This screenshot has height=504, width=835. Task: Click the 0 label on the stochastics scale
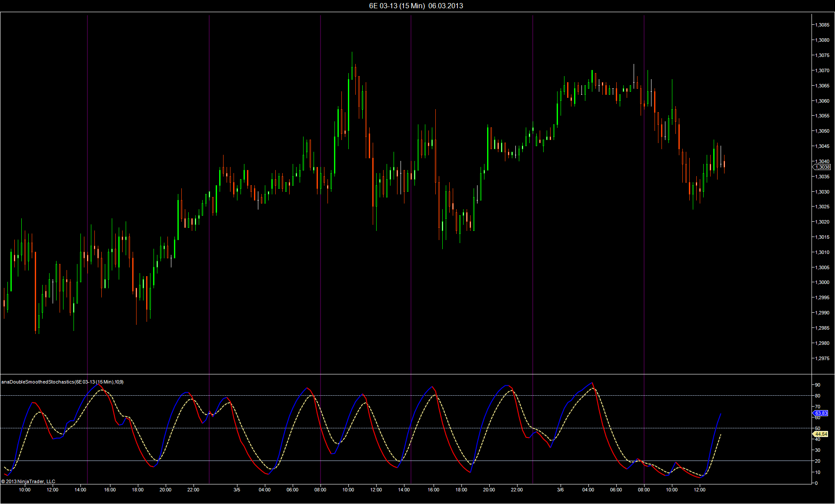click(x=816, y=483)
